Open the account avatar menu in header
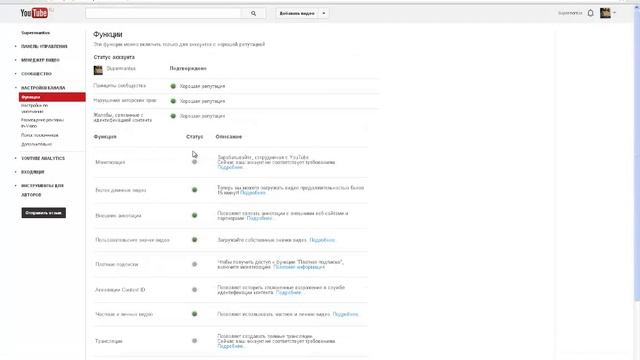The width and height of the screenshot is (640, 360). click(607, 13)
